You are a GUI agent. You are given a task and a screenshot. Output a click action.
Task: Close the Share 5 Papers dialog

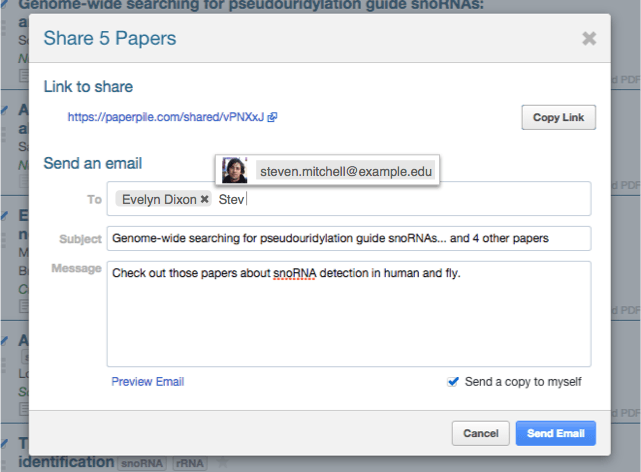(589, 38)
